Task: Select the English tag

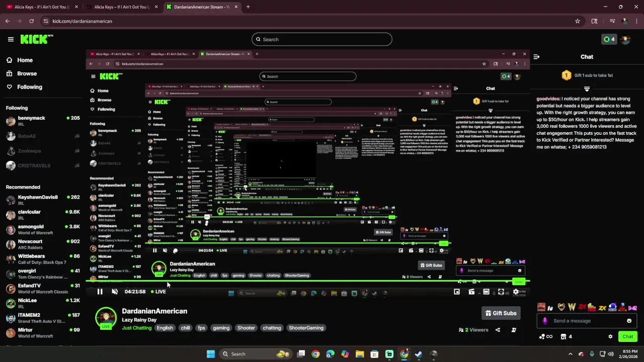Action: coord(165,328)
